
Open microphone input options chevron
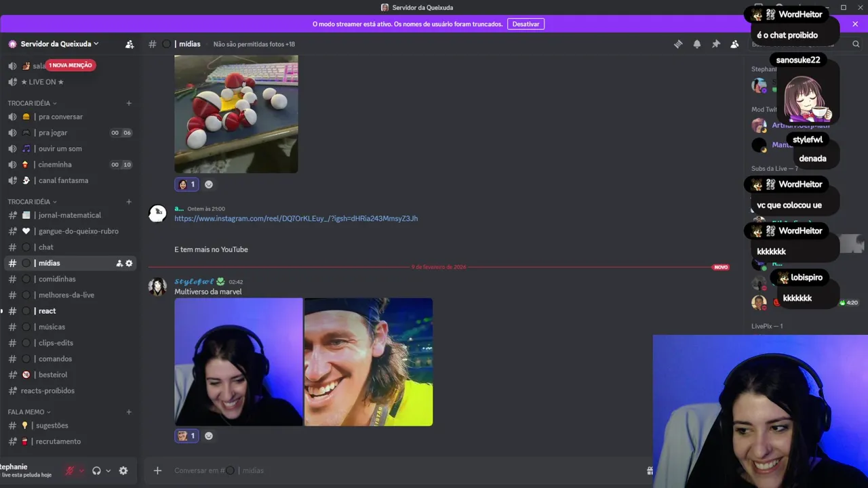point(81,470)
